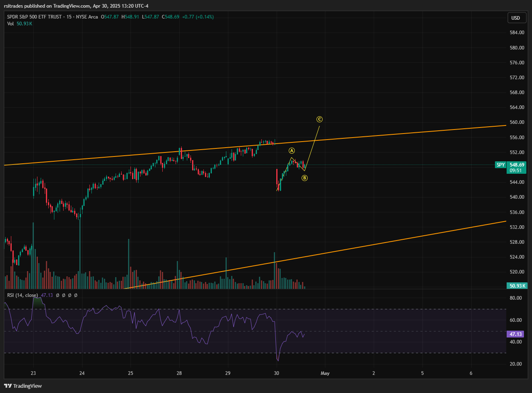This screenshot has height=393, width=532.
Task: Click the 564.00 price axis label
Action: [517, 107]
